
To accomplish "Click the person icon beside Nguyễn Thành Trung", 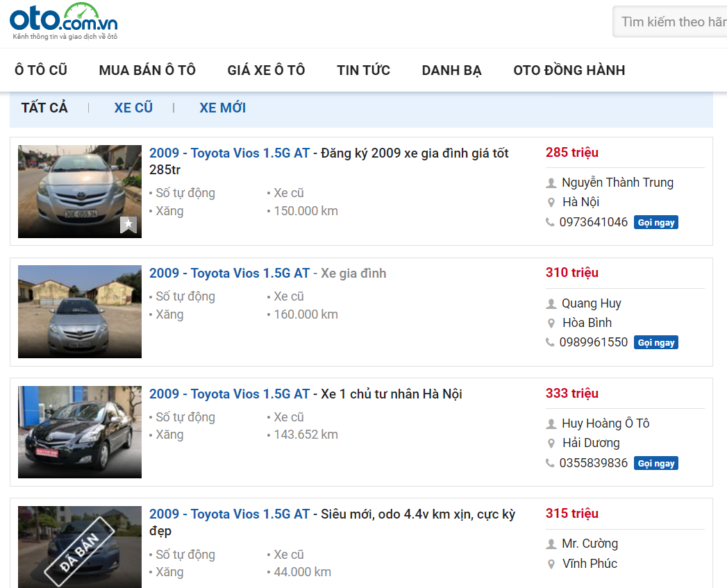I will pyautogui.click(x=551, y=183).
